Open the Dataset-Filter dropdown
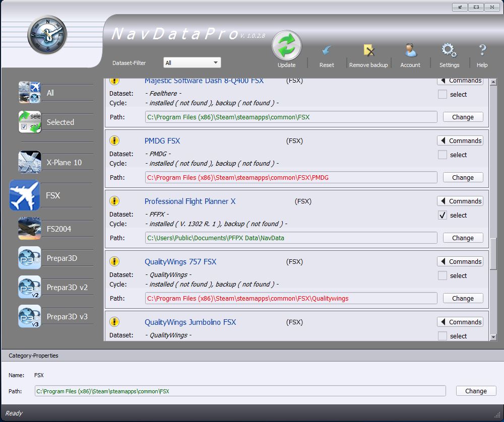The width and height of the screenshot is (504, 422). pos(192,62)
